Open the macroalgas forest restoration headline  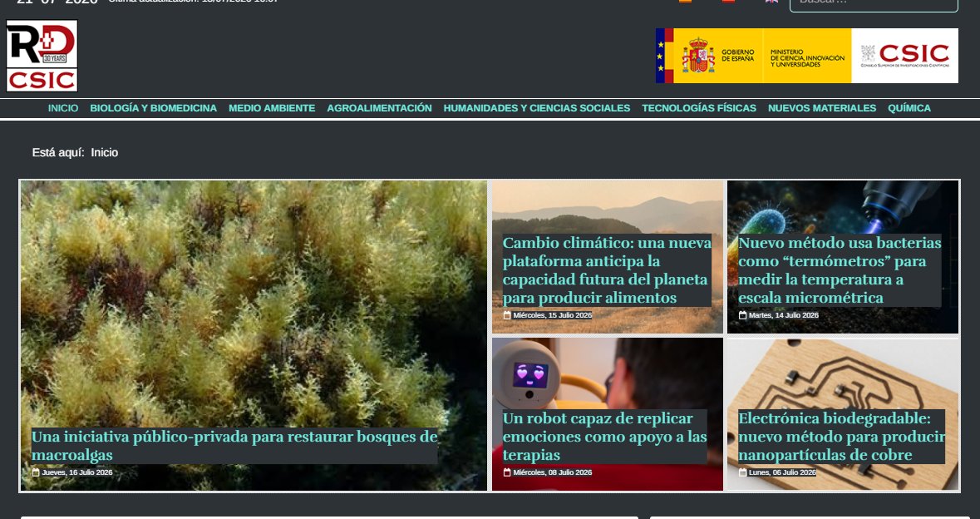point(234,446)
